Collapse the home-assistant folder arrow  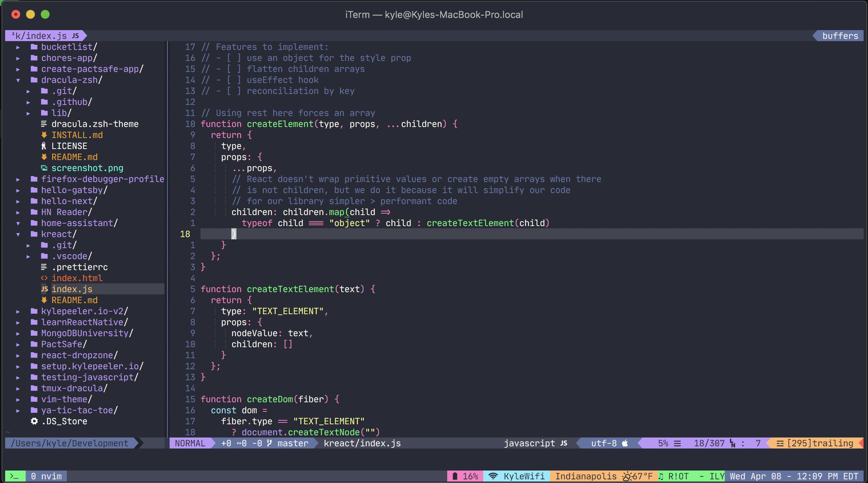[x=18, y=224]
